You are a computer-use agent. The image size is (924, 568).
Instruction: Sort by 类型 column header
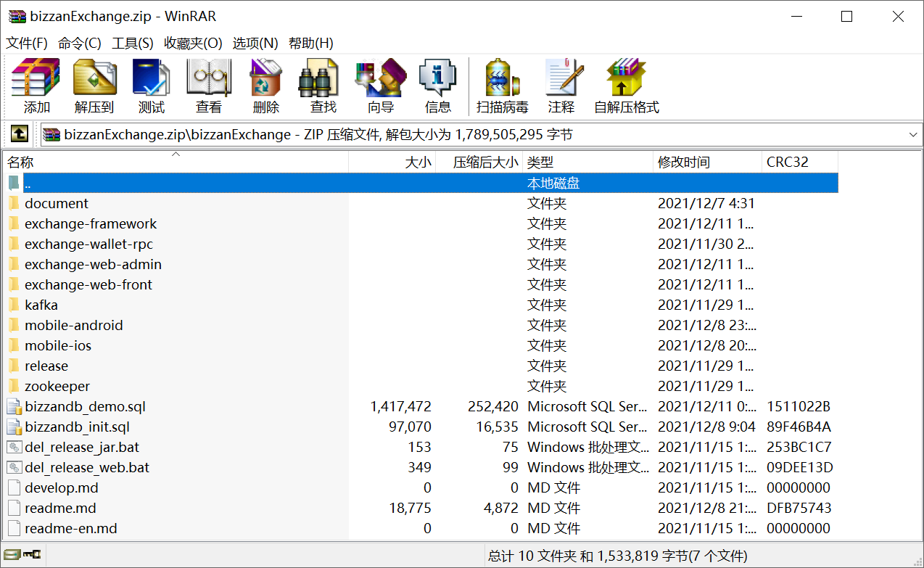(x=587, y=162)
